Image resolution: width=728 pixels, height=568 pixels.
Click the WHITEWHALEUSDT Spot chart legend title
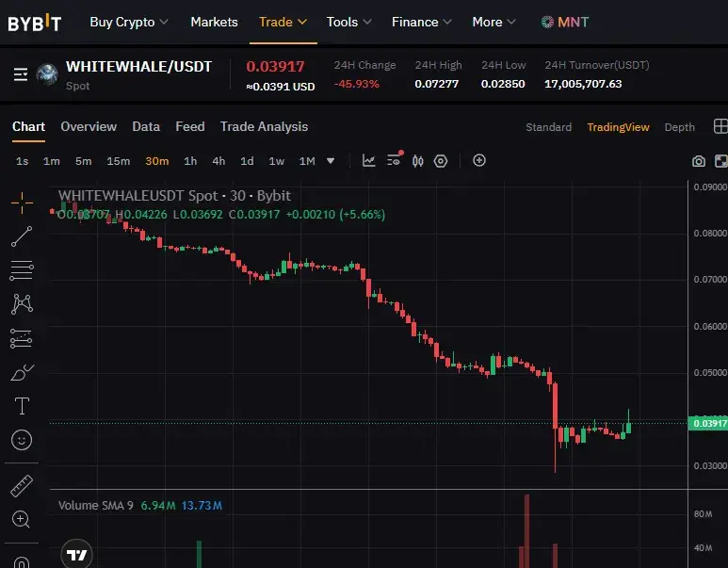(x=174, y=196)
